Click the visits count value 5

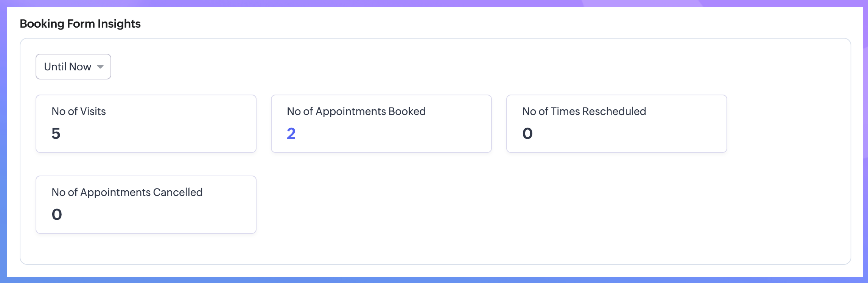[x=56, y=134]
